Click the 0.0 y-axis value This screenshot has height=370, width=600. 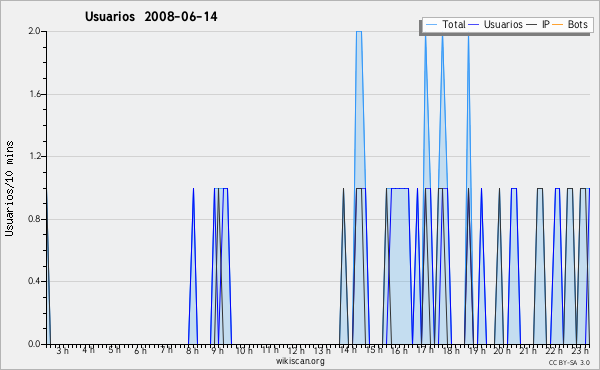coord(34,344)
